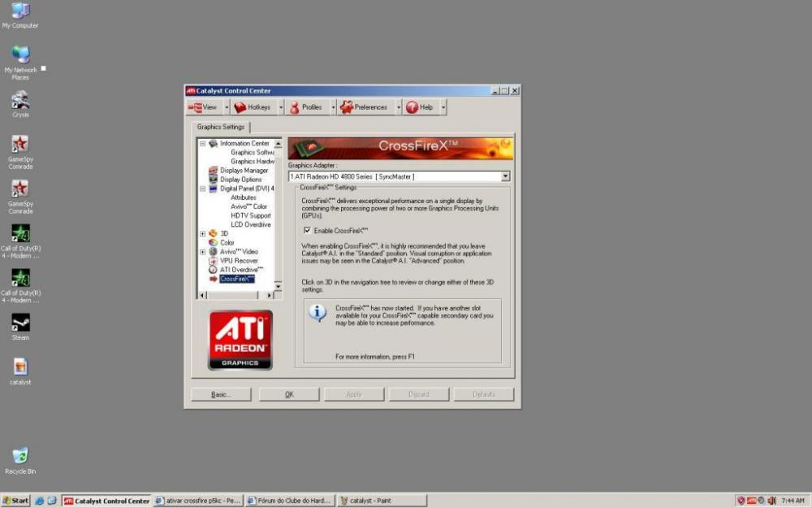Open the Profiles dropdown arrow
Image resolution: width=812 pixels, height=508 pixels.
(333, 107)
